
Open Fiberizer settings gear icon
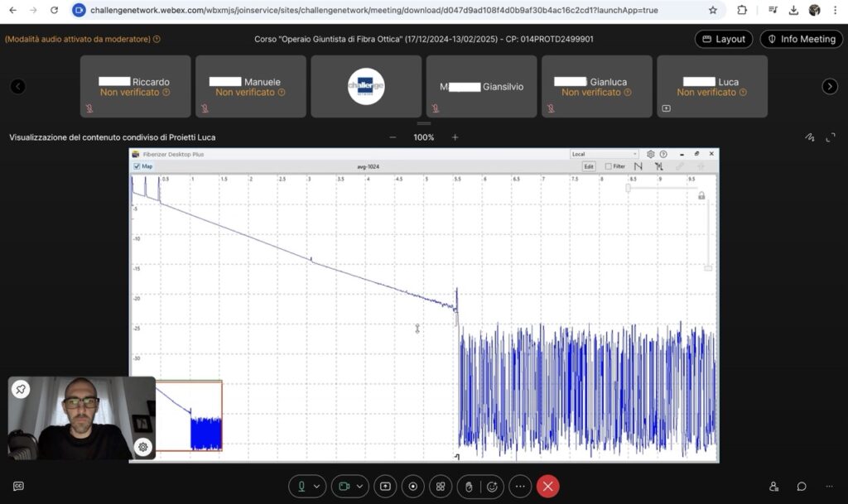point(651,154)
